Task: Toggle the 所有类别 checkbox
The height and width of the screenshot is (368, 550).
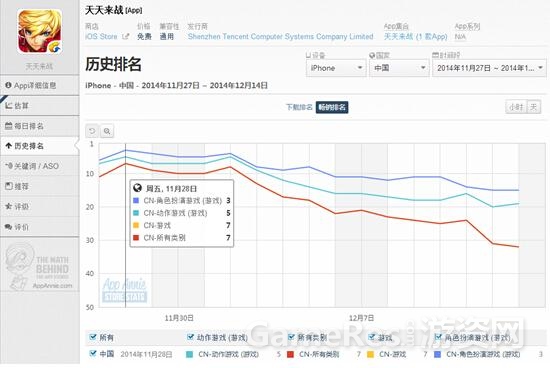Action: pyautogui.click(x=291, y=337)
